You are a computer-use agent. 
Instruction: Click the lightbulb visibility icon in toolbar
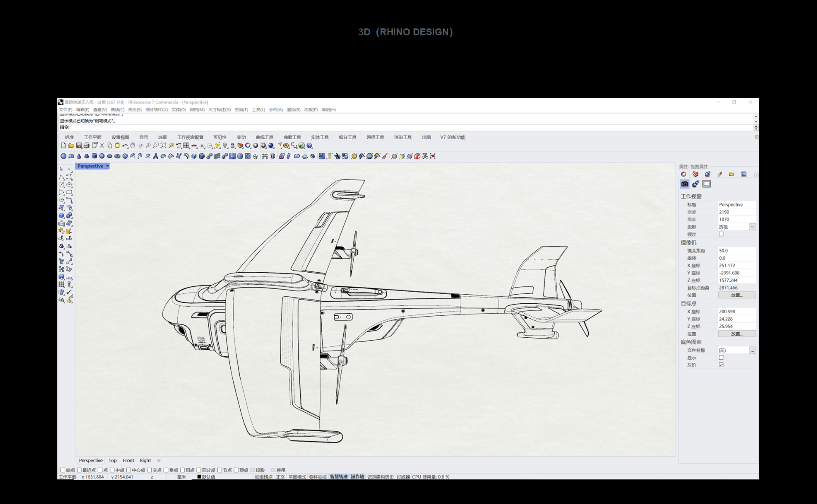pos(225,146)
